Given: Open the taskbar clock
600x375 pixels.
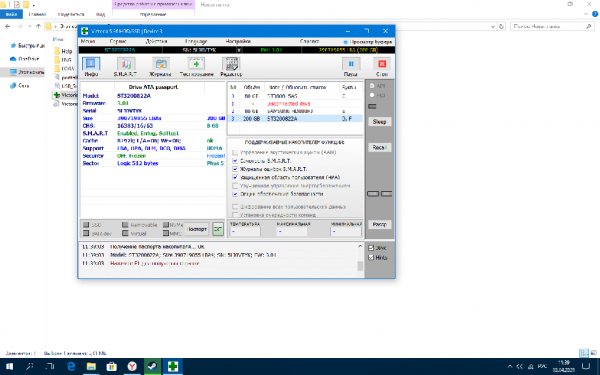Looking at the screenshot, I should tap(564, 367).
